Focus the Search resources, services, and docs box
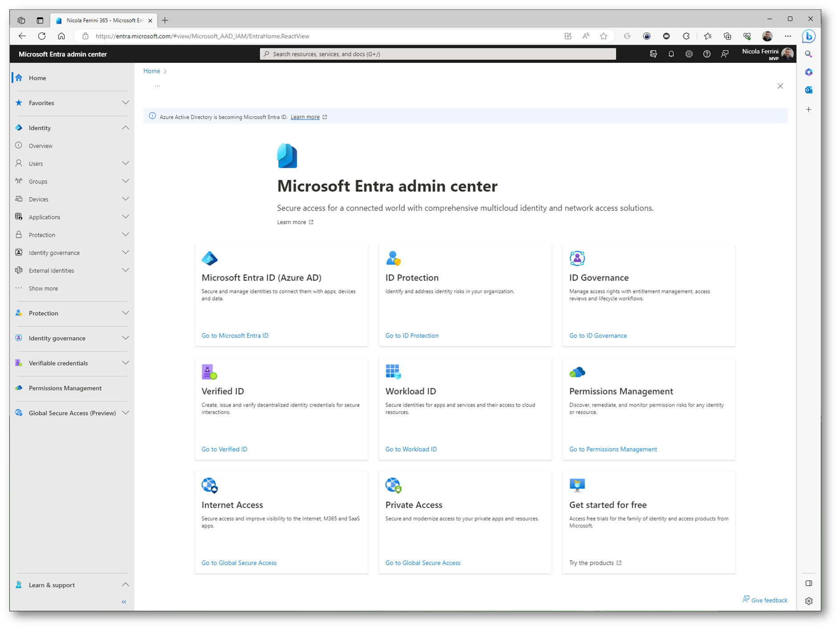The width and height of the screenshot is (840, 630). [x=438, y=54]
